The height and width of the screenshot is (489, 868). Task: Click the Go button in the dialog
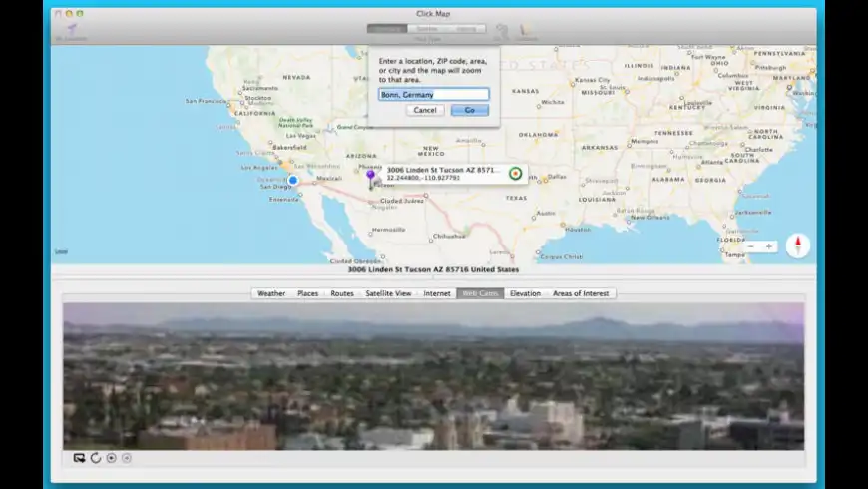pos(470,110)
